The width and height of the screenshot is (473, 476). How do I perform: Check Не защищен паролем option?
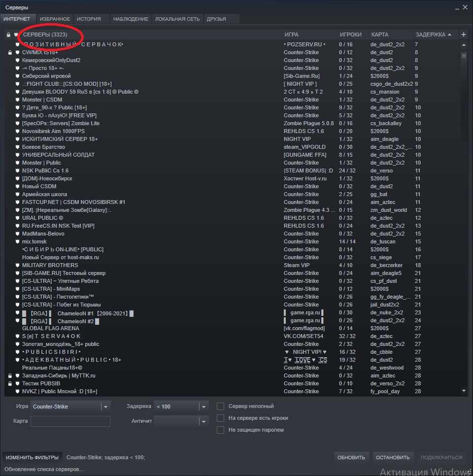pos(220,430)
